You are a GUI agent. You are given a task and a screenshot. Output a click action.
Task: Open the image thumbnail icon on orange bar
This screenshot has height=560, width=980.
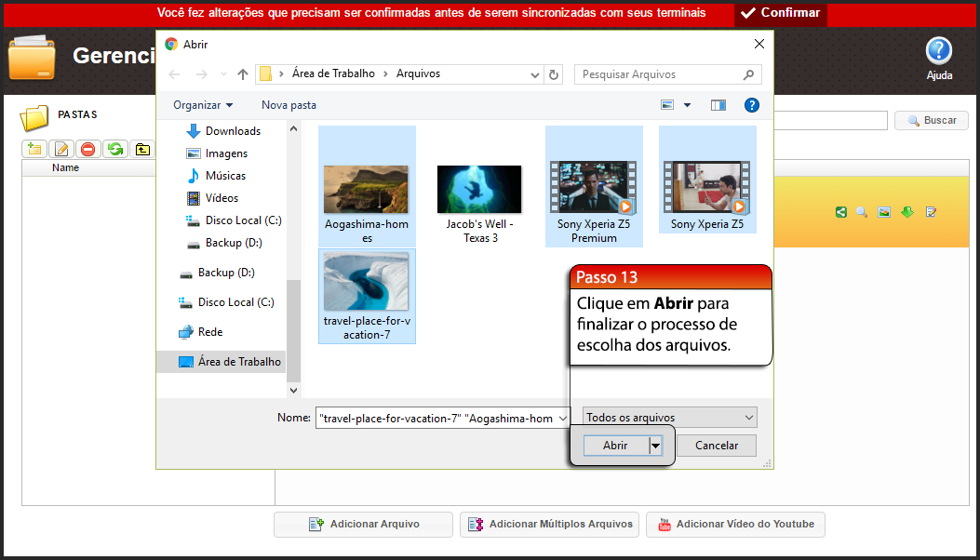pyautogui.click(x=884, y=211)
